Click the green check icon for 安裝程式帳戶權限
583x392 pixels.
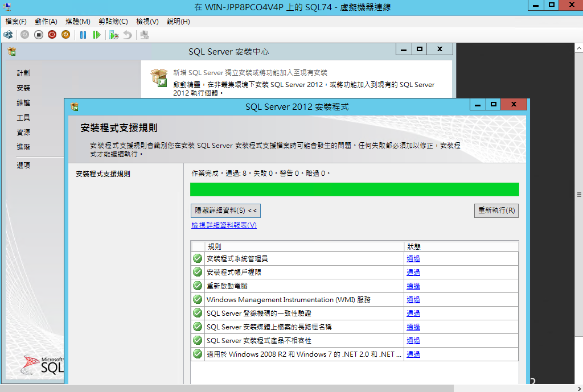point(198,272)
